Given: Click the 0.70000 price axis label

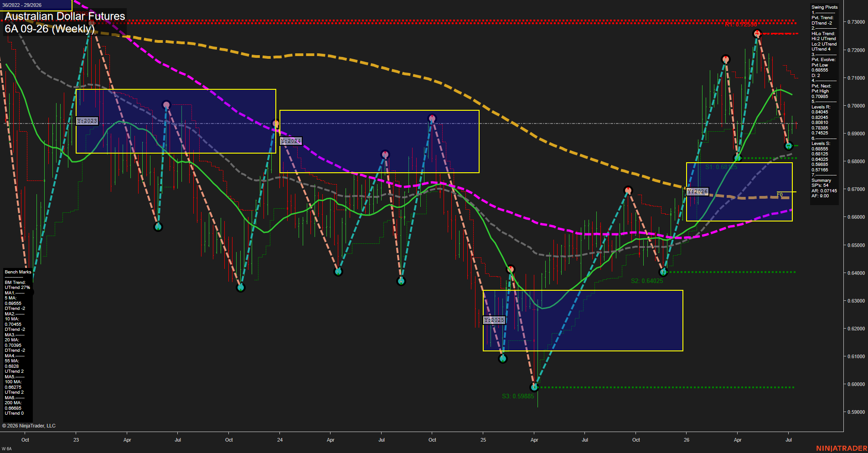Looking at the screenshot, I should point(856,106).
